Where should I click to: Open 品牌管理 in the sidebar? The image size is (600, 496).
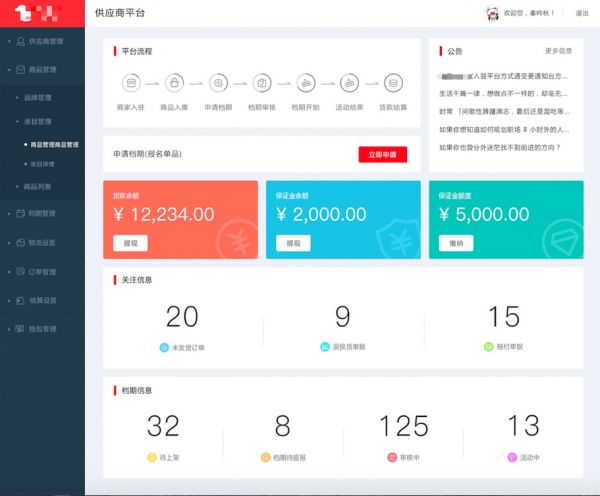(38, 98)
